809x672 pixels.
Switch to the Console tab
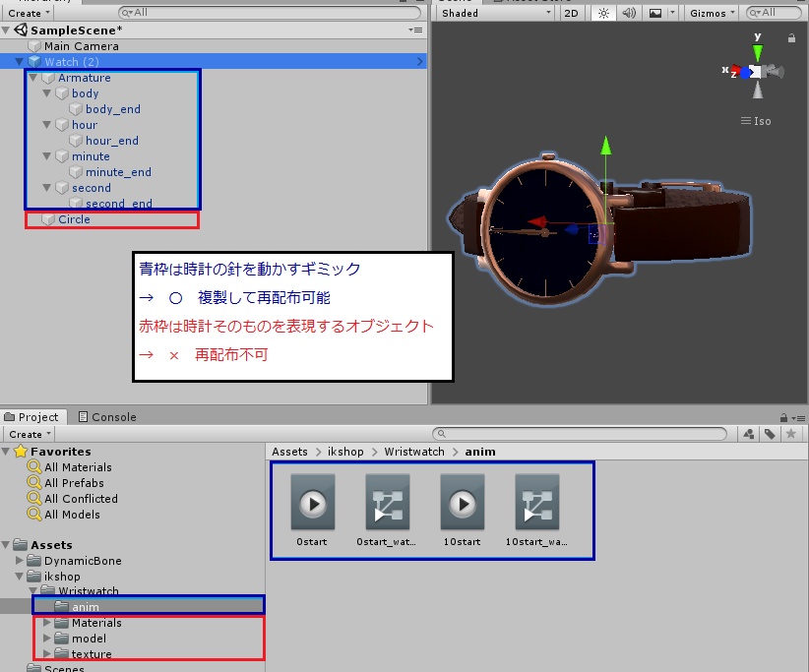[x=107, y=417]
